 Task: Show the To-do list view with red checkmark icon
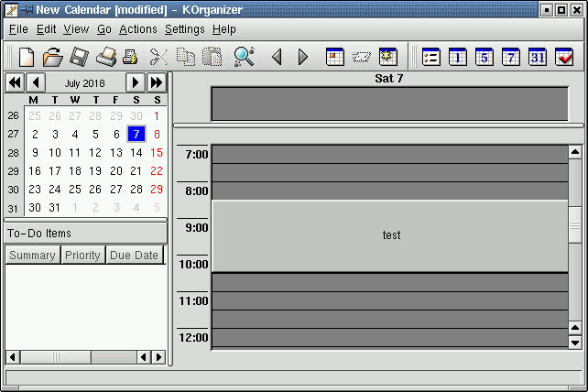click(564, 57)
